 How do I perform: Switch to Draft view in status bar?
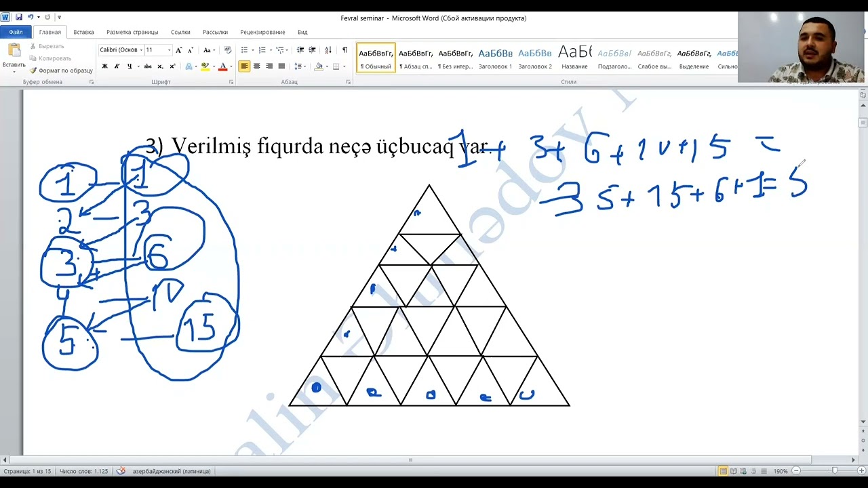point(764,471)
